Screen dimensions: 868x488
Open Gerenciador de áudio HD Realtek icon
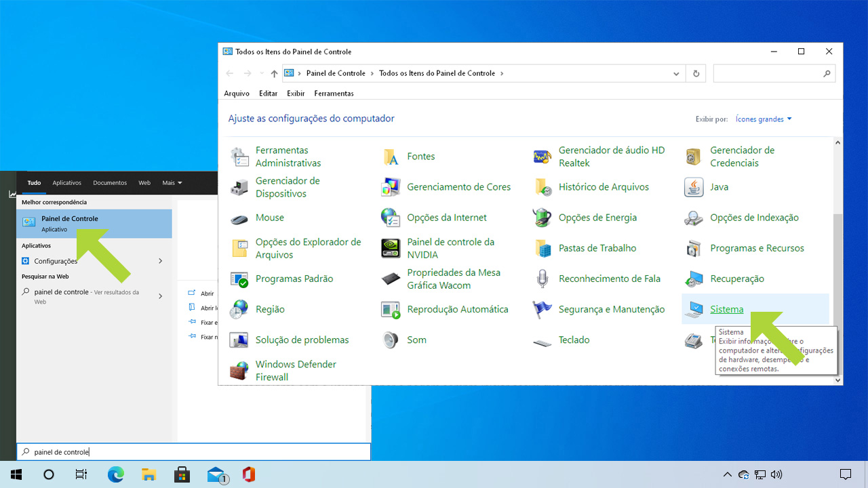542,157
